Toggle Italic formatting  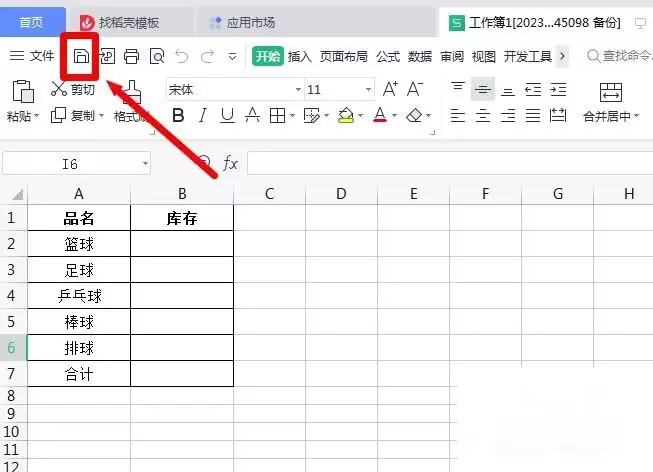click(x=203, y=115)
